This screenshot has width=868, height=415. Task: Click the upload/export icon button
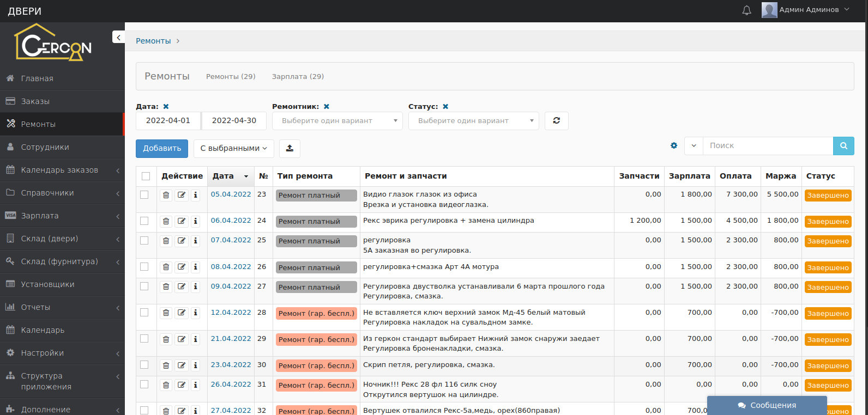(x=290, y=149)
